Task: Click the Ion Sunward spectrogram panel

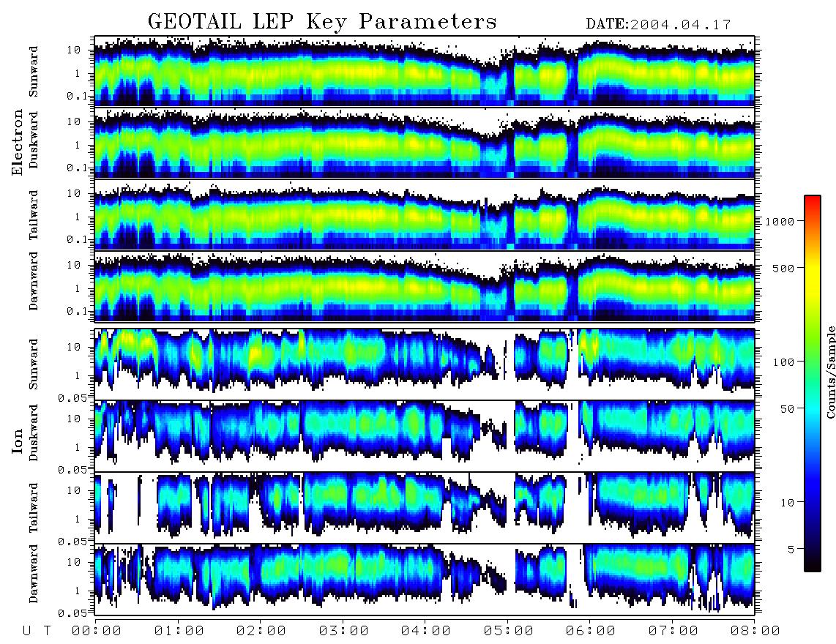Action: pyautogui.click(x=425, y=364)
